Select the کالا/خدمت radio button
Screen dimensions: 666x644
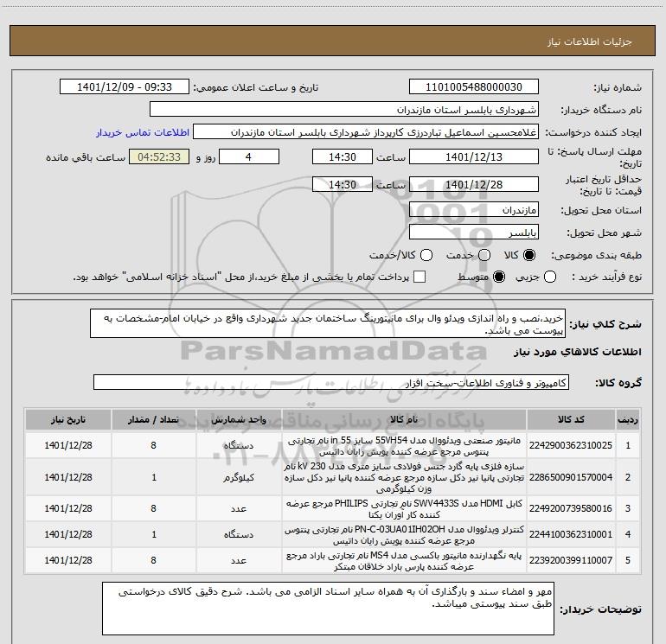point(426,255)
